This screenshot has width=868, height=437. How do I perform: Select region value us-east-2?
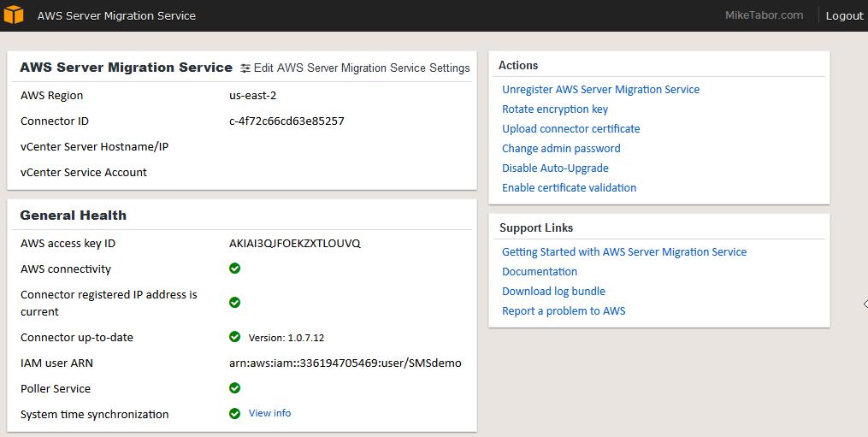point(253,95)
